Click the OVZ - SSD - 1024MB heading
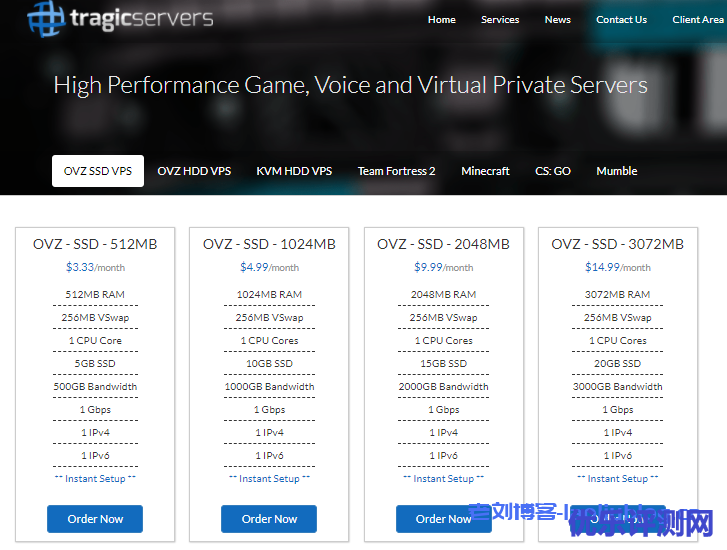The height and width of the screenshot is (550, 727). click(269, 244)
